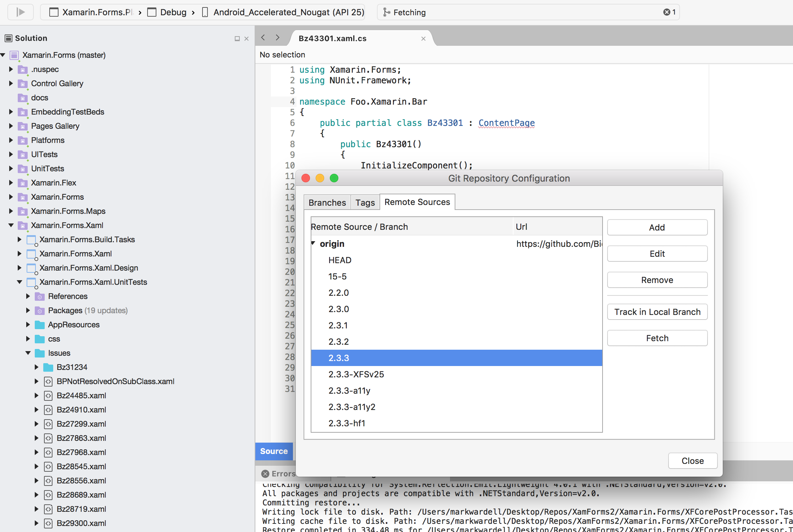Image resolution: width=793 pixels, height=532 pixels.
Task: Expand the UITests folder
Action: pos(11,154)
